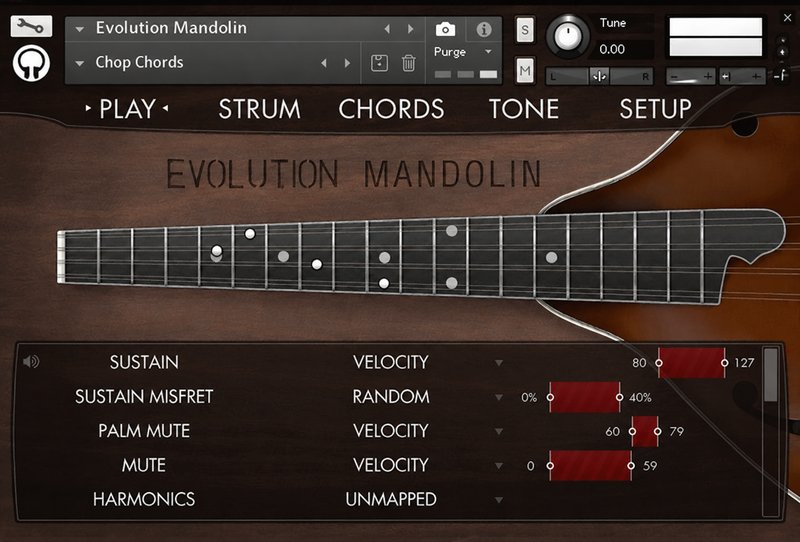This screenshot has width=800, height=542.
Task: Click the VELOCITY mapping type for Palm Mute
Action: pos(391,431)
